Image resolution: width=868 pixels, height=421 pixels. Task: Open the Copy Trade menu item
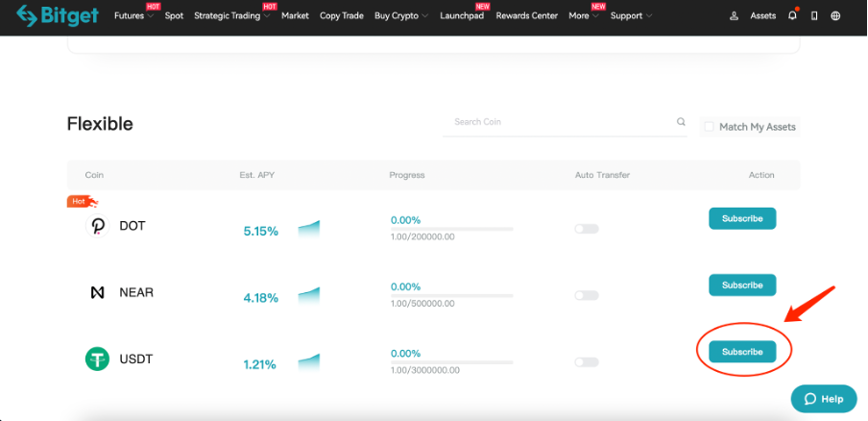342,16
